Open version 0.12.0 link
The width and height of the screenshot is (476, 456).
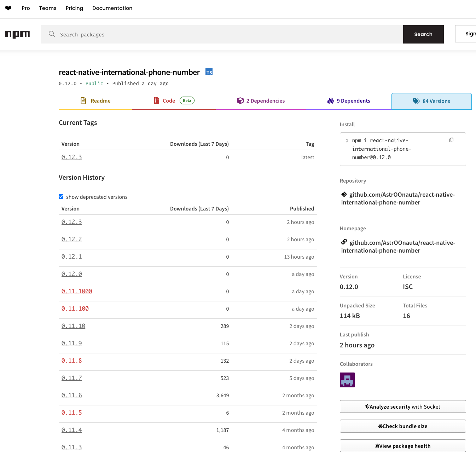pos(72,274)
